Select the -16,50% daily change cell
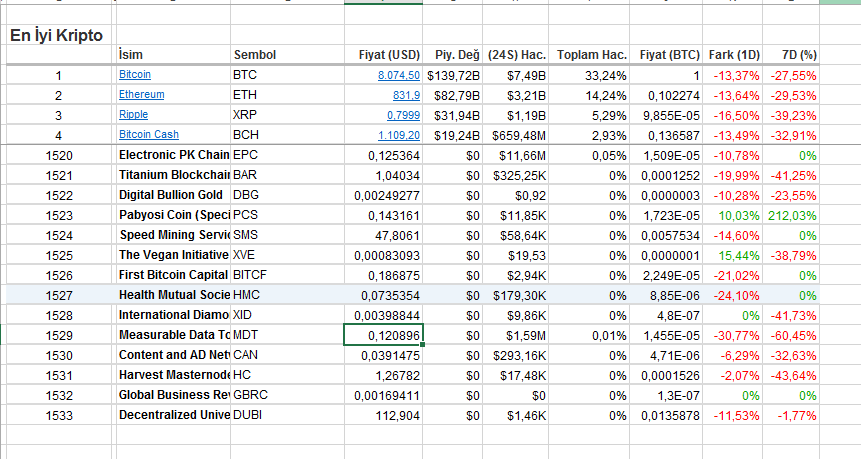 (x=733, y=115)
